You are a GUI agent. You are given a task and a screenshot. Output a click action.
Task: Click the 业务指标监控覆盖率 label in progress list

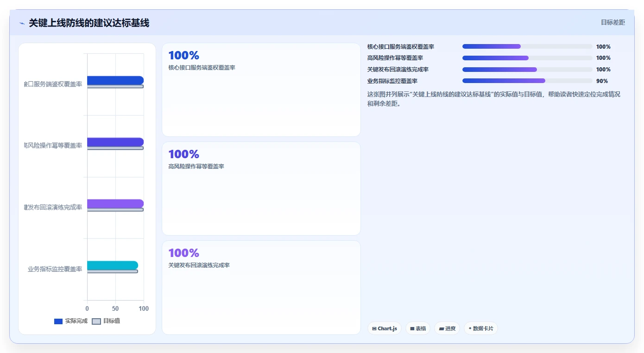[x=392, y=81]
